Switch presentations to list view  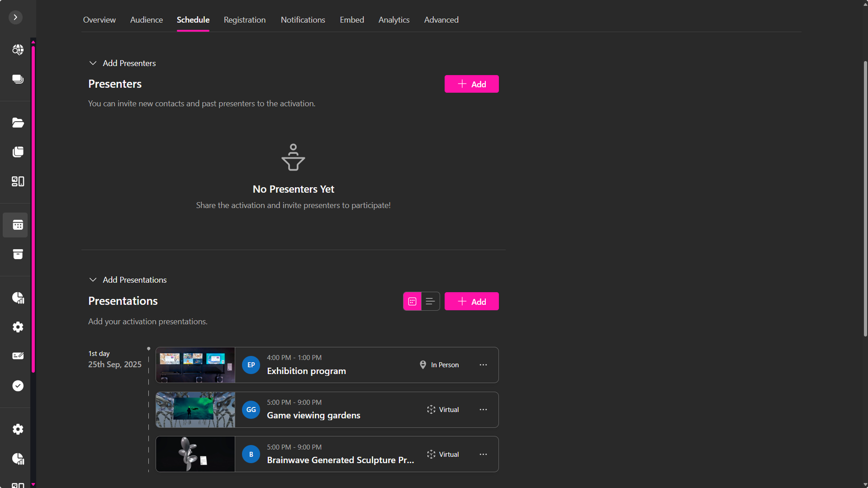click(430, 301)
